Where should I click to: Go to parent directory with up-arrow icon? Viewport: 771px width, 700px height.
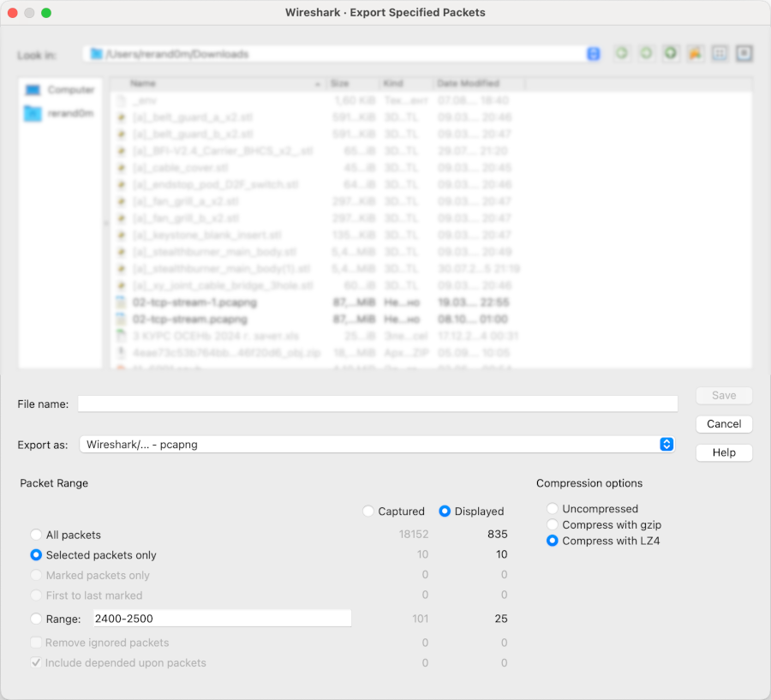pos(670,53)
